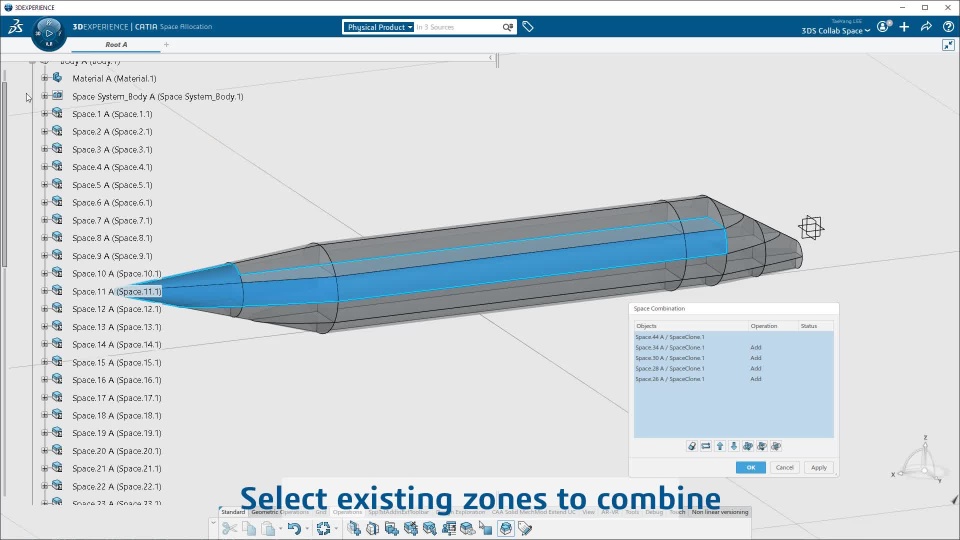
Task: Click the eraser remove icon in Space Combination
Action: 692,446
